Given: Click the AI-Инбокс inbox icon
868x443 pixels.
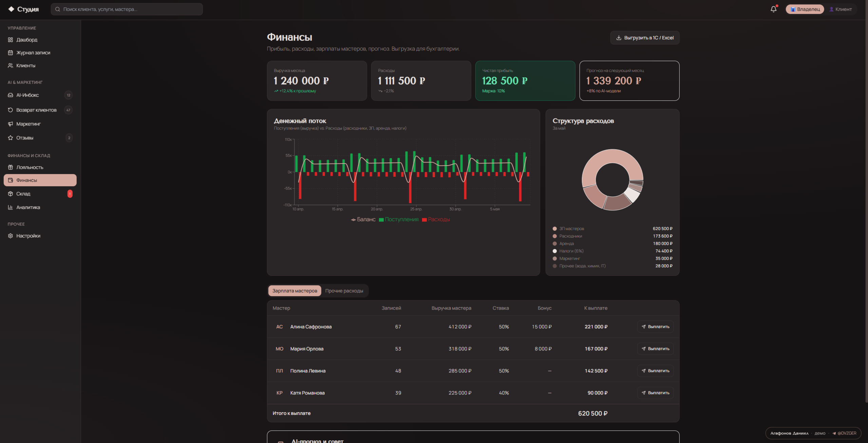Looking at the screenshot, I should [11, 95].
